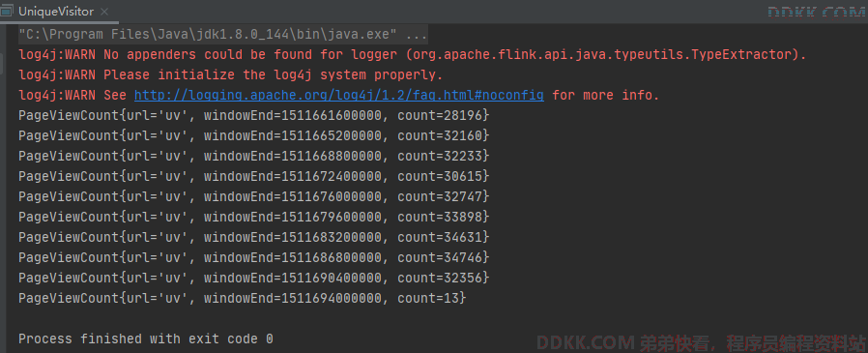Image resolution: width=868 pixels, height=353 pixels.
Task: Select output line with count=34746
Action: (x=254, y=257)
